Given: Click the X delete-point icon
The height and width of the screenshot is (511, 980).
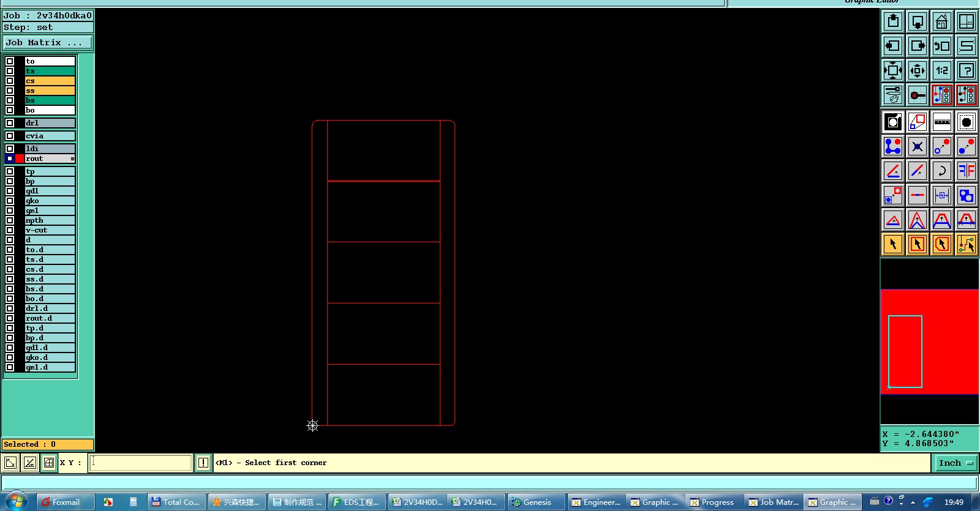Looking at the screenshot, I should (x=918, y=146).
